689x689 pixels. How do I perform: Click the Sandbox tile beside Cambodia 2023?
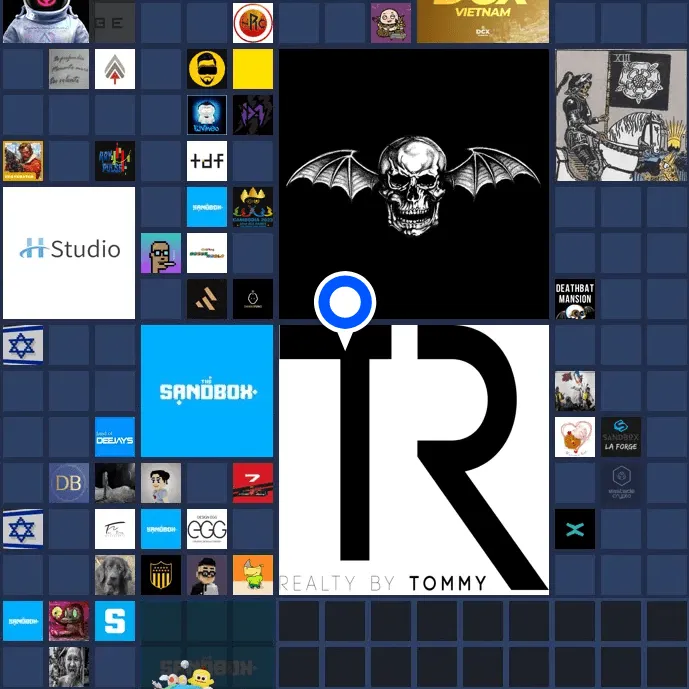(207, 207)
